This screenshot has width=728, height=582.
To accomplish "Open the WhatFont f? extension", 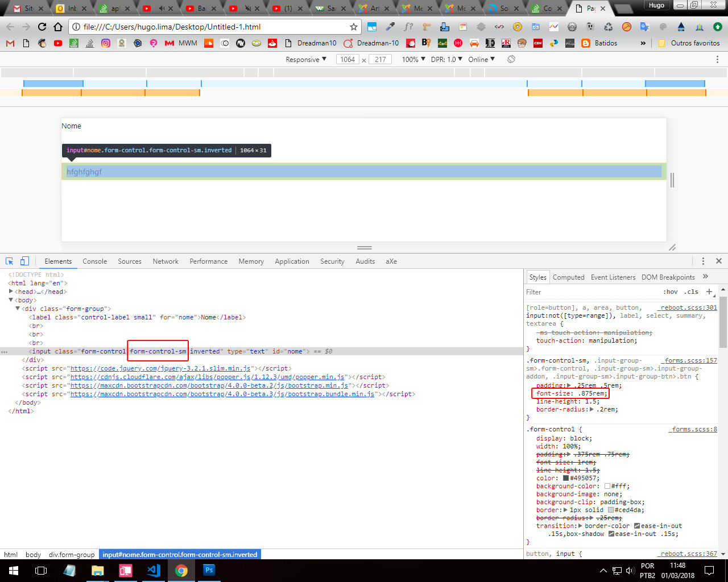I will point(408,27).
